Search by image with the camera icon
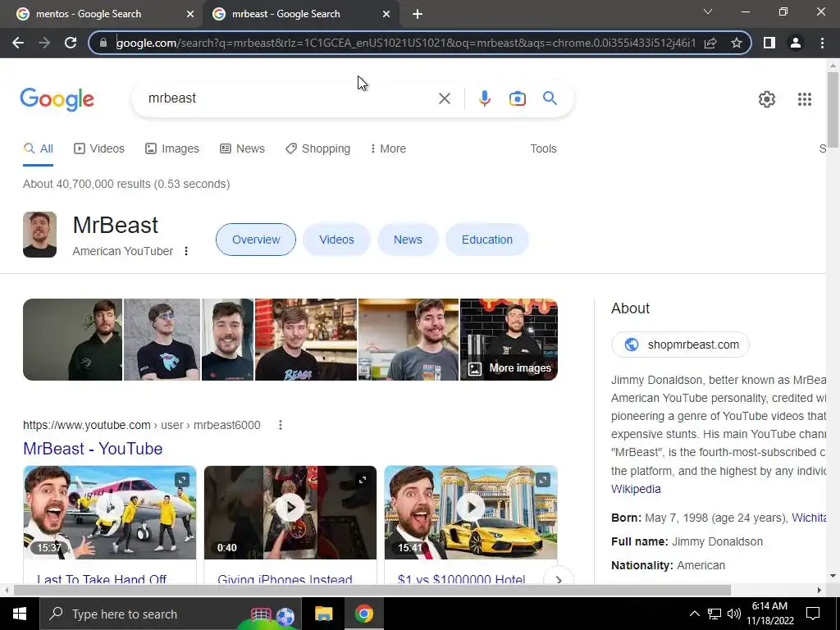840x630 pixels. (x=518, y=98)
